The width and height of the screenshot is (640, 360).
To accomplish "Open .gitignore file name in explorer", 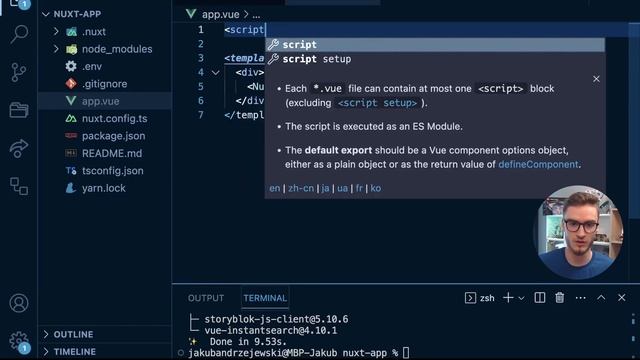I will click(104, 84).
